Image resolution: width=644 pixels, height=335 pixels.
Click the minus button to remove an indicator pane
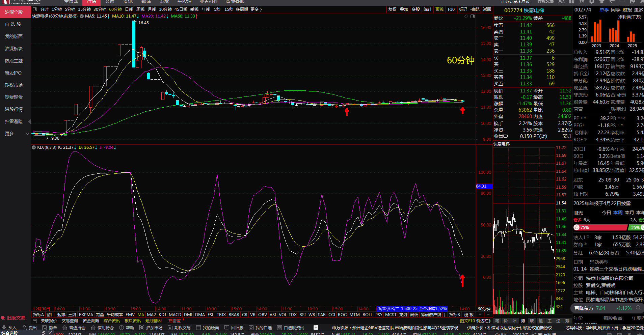(x=488, y=314)
